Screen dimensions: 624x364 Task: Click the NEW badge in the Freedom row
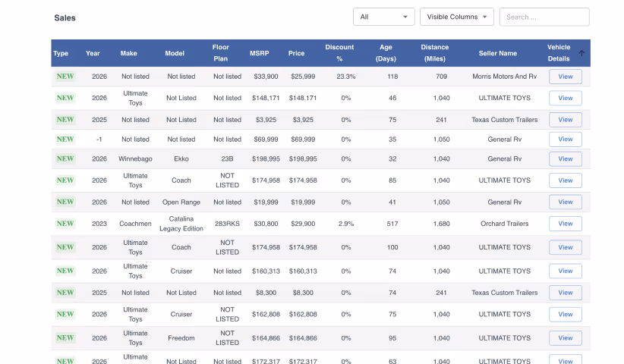click(65, 337)
